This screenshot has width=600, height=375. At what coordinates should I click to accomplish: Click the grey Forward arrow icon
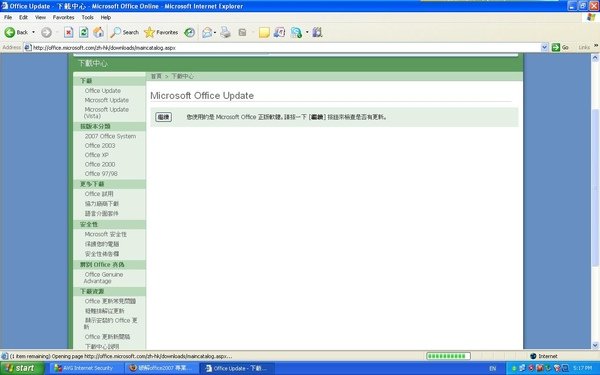(x=46, y=33)
